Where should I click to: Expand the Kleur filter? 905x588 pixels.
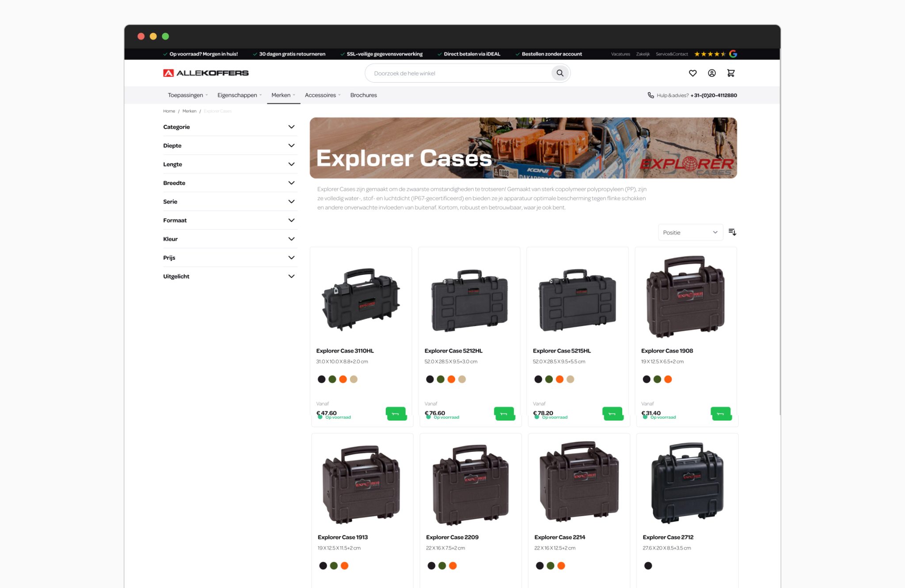[230, 239]
